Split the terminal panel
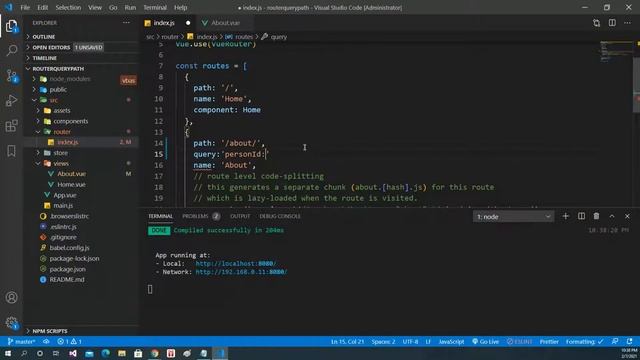Screen dimensions: 640x360 point(581,216)
